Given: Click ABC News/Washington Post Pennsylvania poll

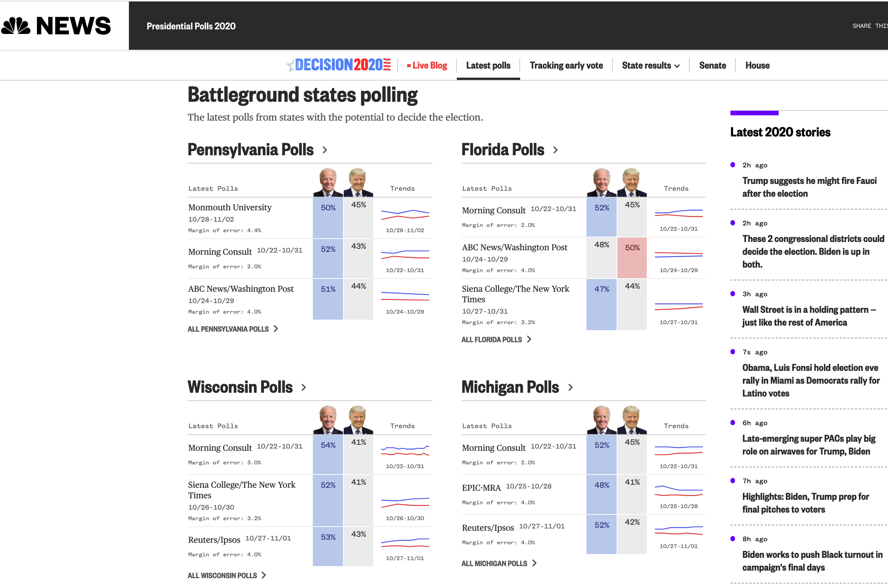Looking at the screenshot, I should [x=240, y=289].
